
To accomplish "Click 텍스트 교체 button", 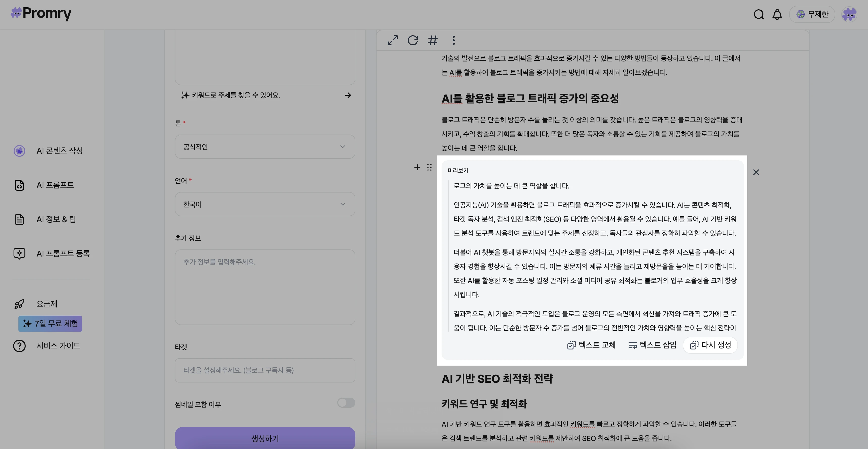I will [x=591, y=345].
